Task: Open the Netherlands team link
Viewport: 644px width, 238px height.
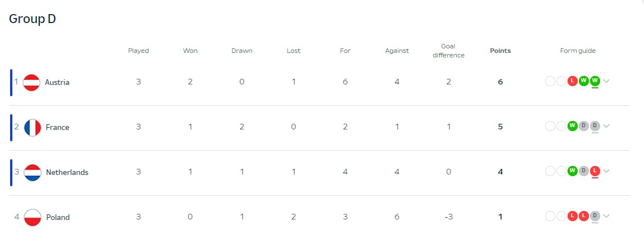Action: [x=67, y=172]
